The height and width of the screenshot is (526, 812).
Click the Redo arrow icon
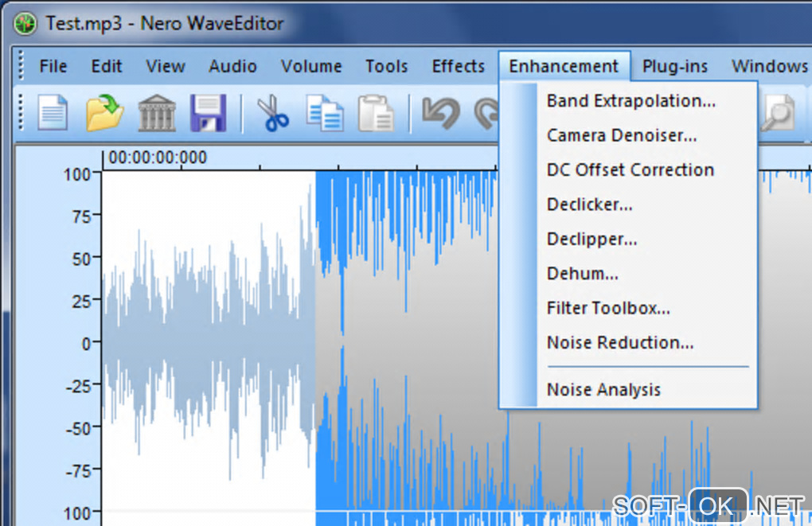(486, 112)
